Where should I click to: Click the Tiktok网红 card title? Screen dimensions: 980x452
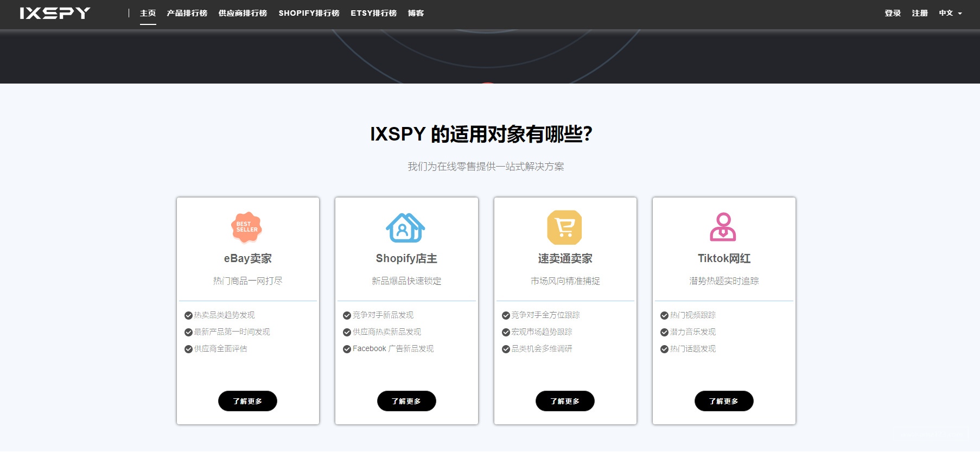click(x=724, y=259)
